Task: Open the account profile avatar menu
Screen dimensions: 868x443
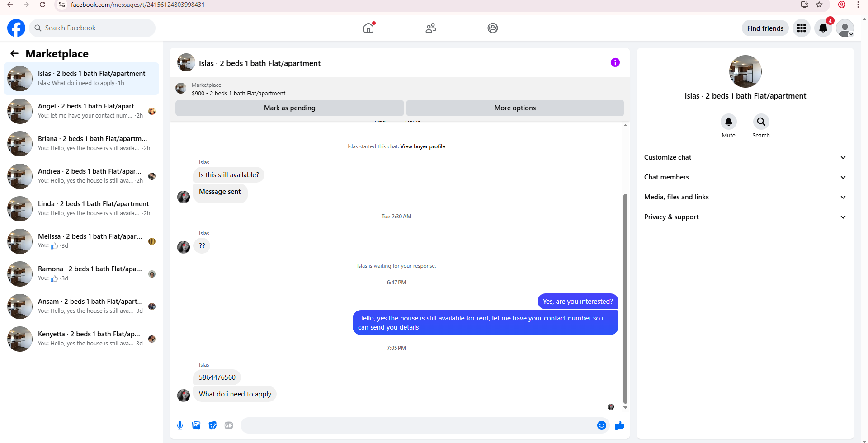Action: (x=845, y=28)
